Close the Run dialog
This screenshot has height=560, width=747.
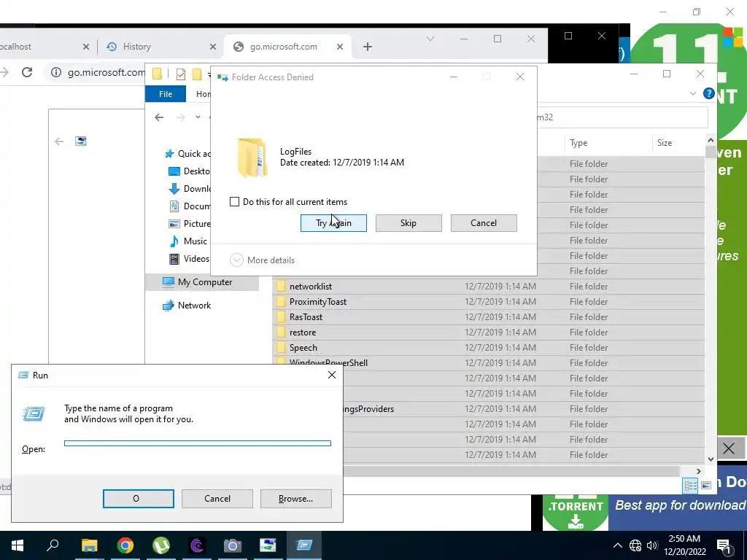[332, 376]
